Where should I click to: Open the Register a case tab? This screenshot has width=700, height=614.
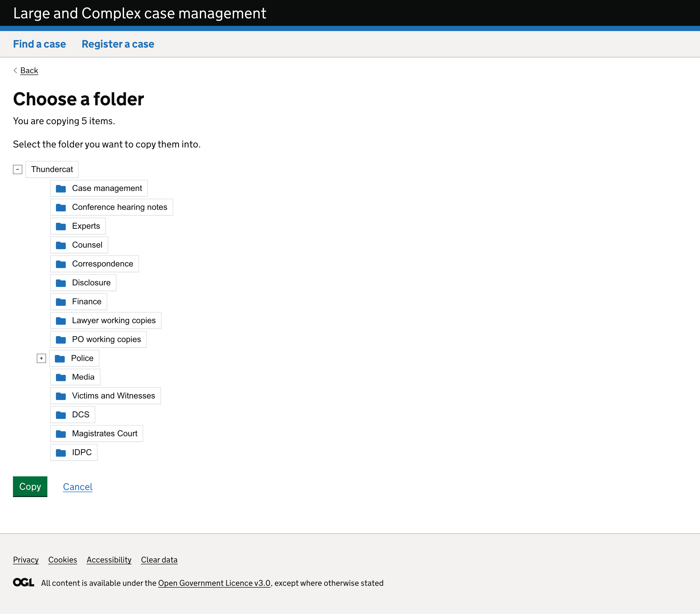118,44
